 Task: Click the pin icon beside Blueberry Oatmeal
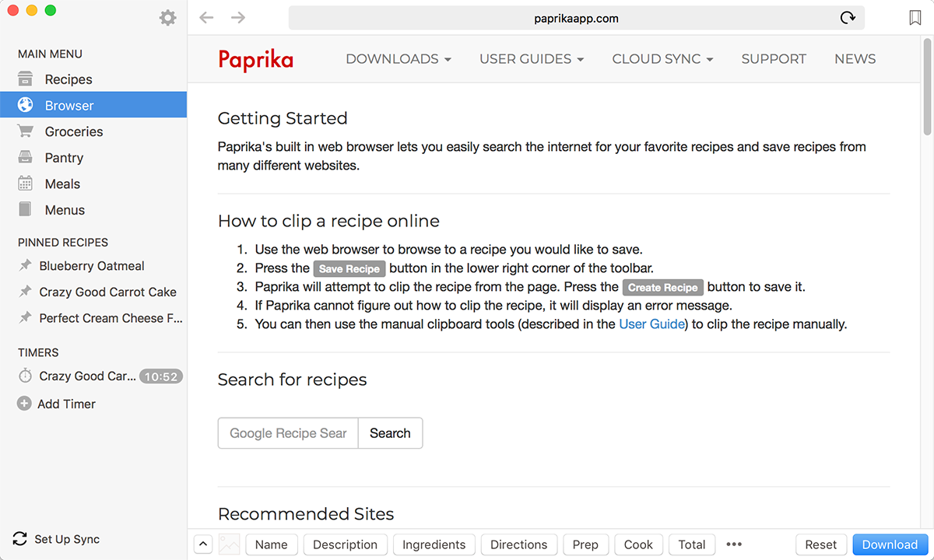pos(26,265)
